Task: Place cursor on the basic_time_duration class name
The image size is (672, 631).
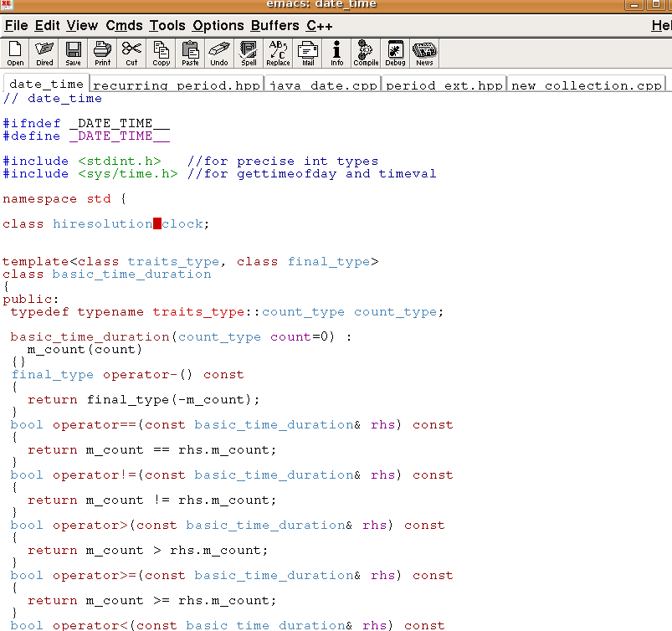Action: (x=131, y=274)
